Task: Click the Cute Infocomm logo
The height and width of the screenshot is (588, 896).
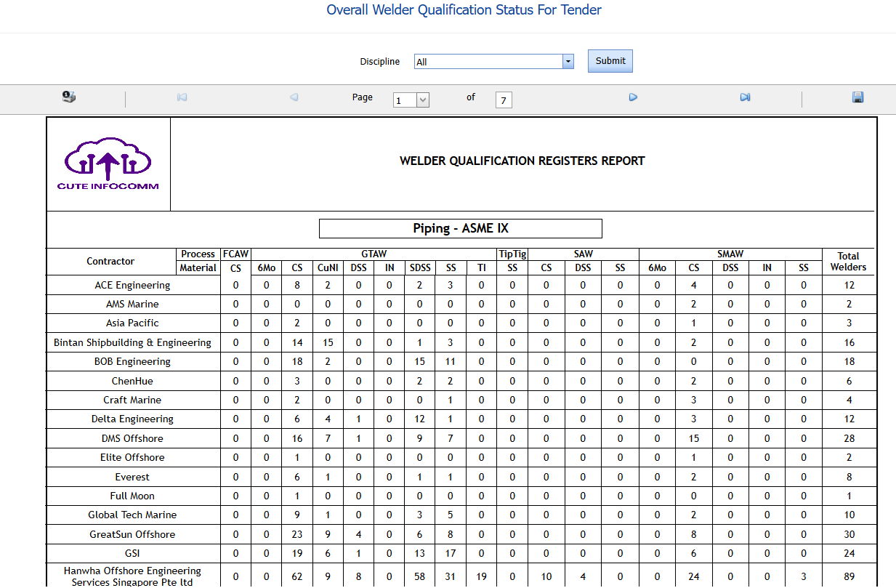Action: (108, 165)
